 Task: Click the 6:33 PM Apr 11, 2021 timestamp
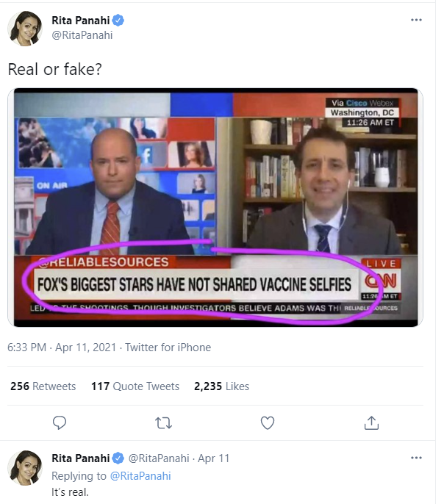[62, 347]
